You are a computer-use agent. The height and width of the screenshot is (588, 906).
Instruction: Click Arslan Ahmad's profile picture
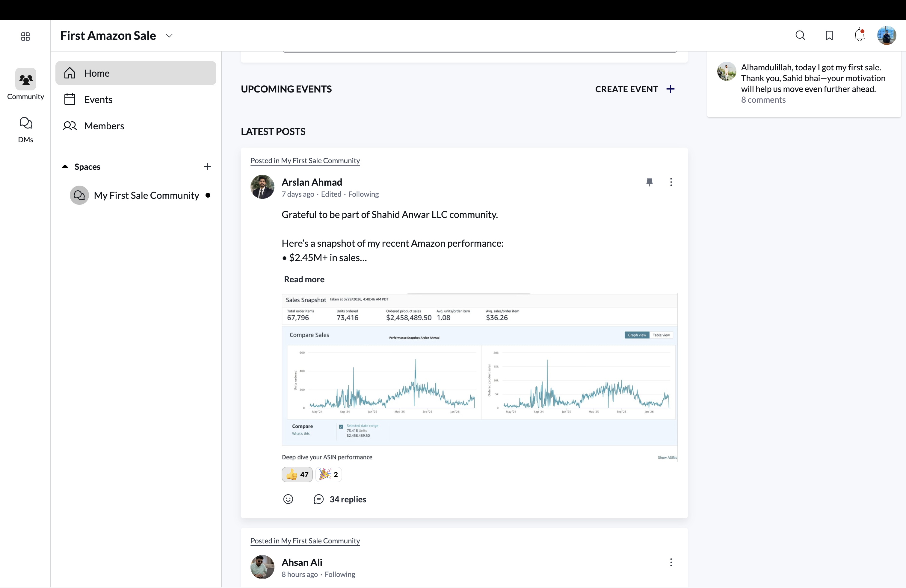coord(262,187)
